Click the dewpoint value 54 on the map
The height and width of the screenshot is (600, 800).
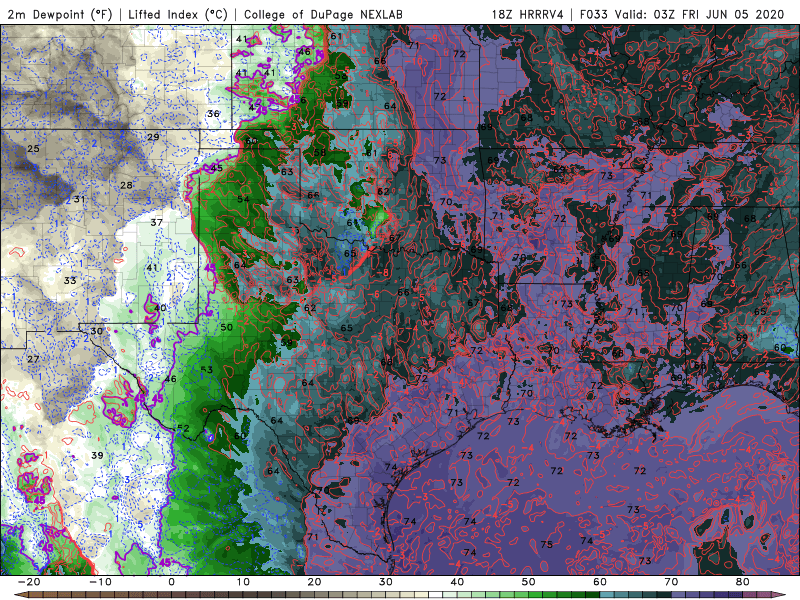pos(243,199)
